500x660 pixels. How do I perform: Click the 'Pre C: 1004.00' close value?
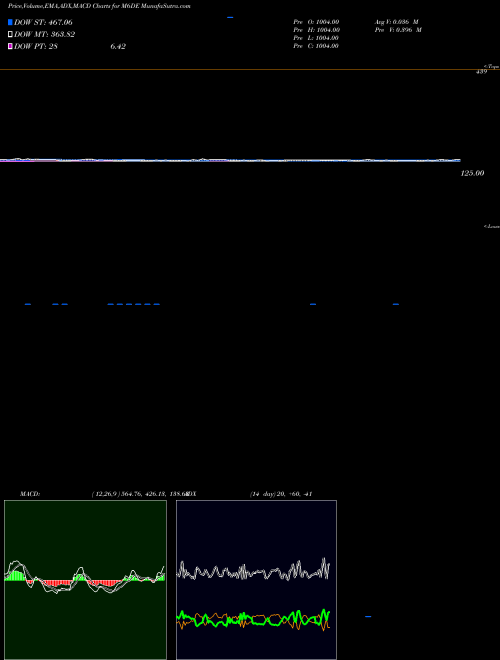(x=316, y=46)
